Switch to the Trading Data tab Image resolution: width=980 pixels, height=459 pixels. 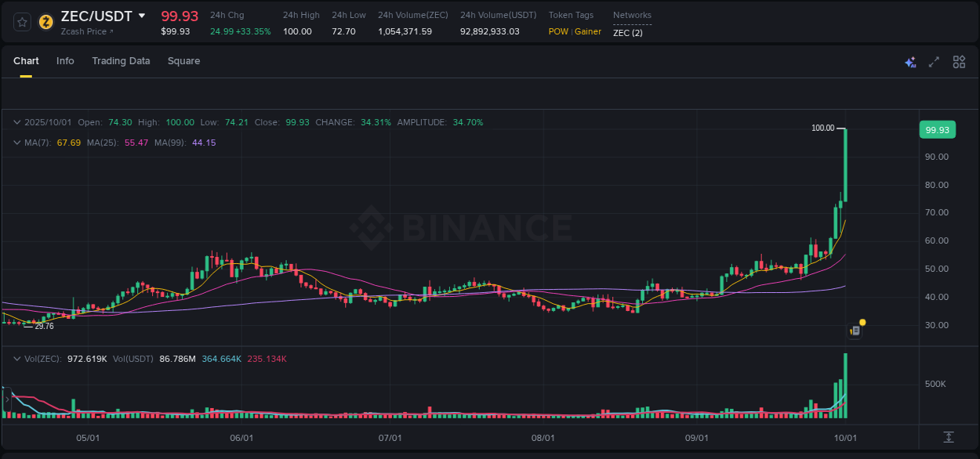pyautogui.click(x=121, y=60)
